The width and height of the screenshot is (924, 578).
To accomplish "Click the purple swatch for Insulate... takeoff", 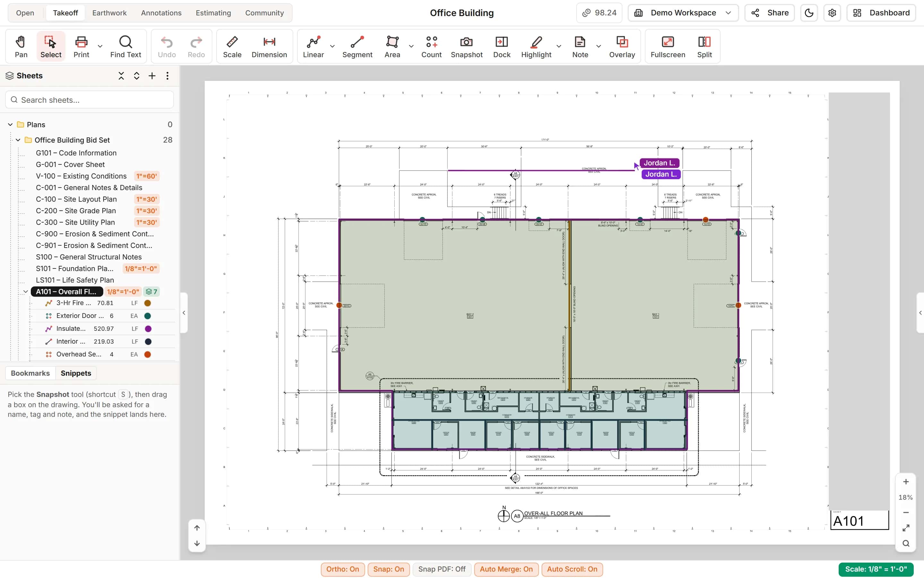I will click(x=148, y=329).
